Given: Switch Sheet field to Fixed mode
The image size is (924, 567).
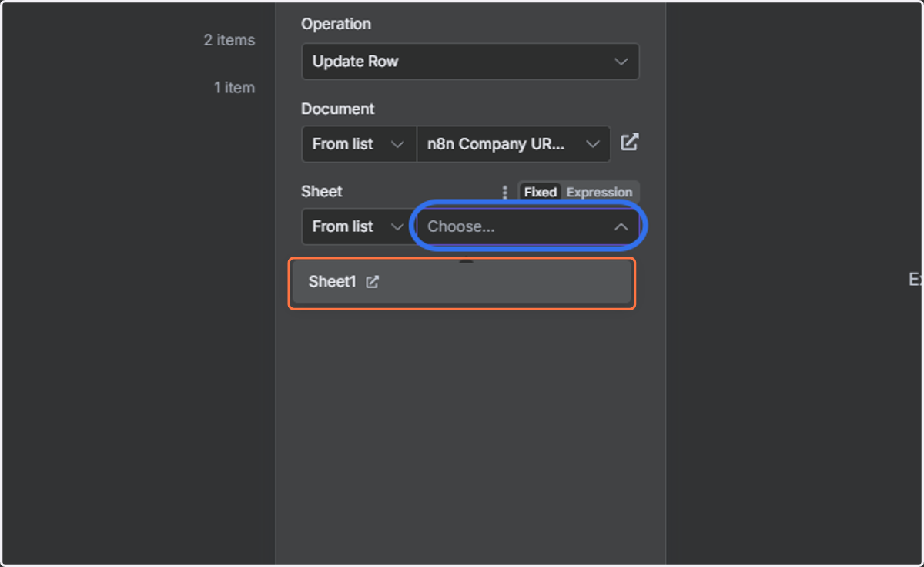Looking at the screenshot, I should coord(541,193).
